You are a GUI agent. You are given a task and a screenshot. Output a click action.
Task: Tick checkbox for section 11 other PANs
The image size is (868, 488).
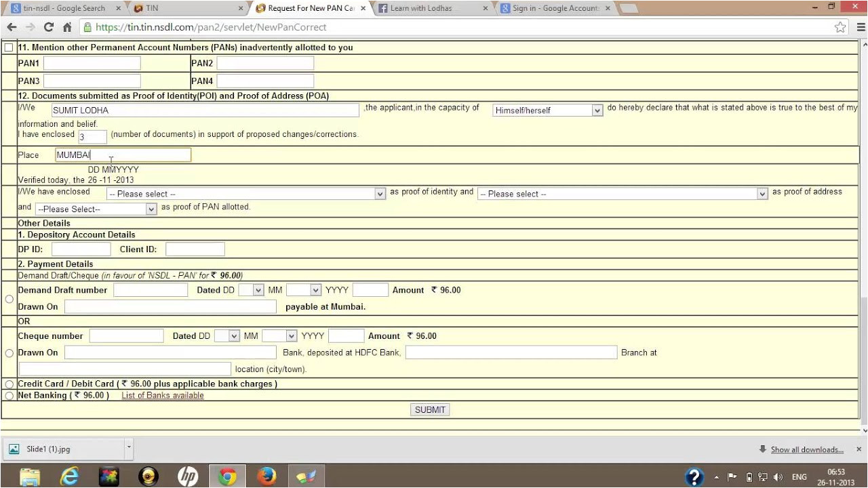(x=9, y=48)
